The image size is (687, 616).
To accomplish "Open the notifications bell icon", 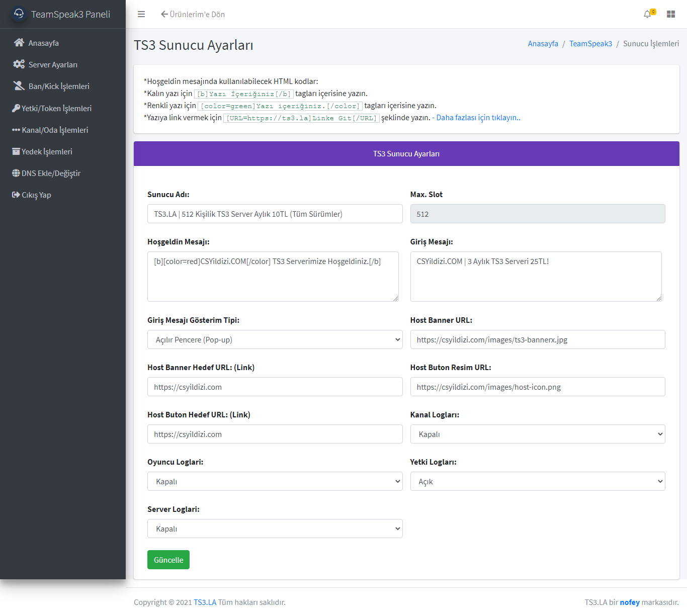I will pyautogui.click(x=647, y=14).
